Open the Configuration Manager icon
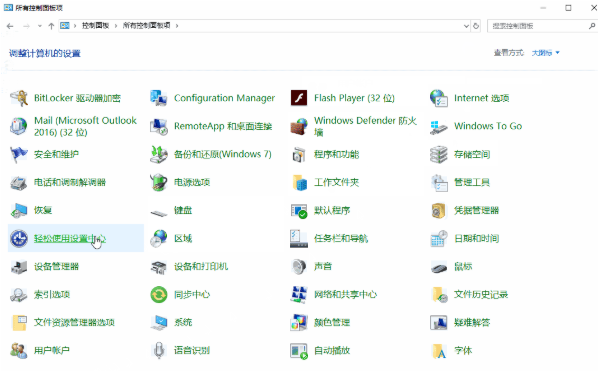This screenshot has height=371, width=598. tap(159, 98)
